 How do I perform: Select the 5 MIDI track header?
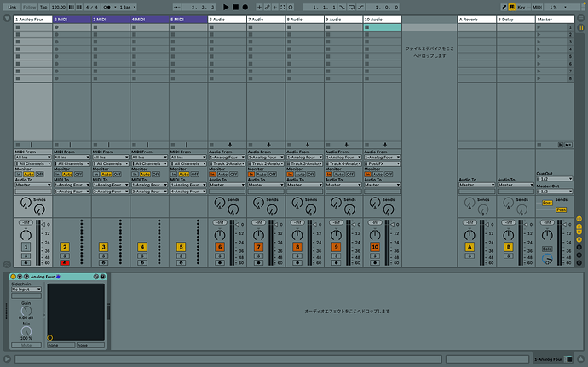[x=187, y=18]
